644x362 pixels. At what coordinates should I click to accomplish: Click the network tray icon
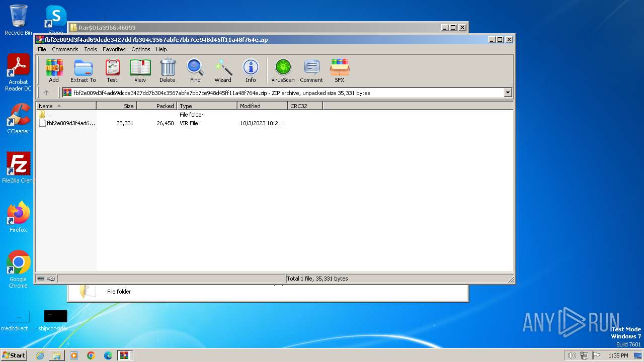pos(584,355)
